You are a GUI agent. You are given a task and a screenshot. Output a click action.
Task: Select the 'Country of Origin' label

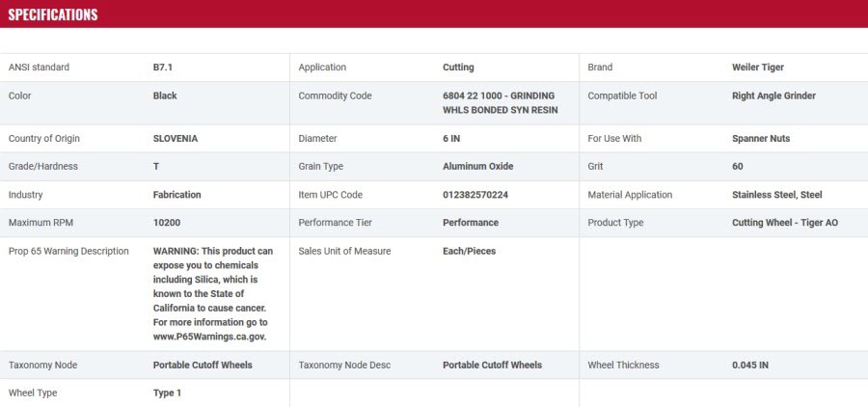43,139
